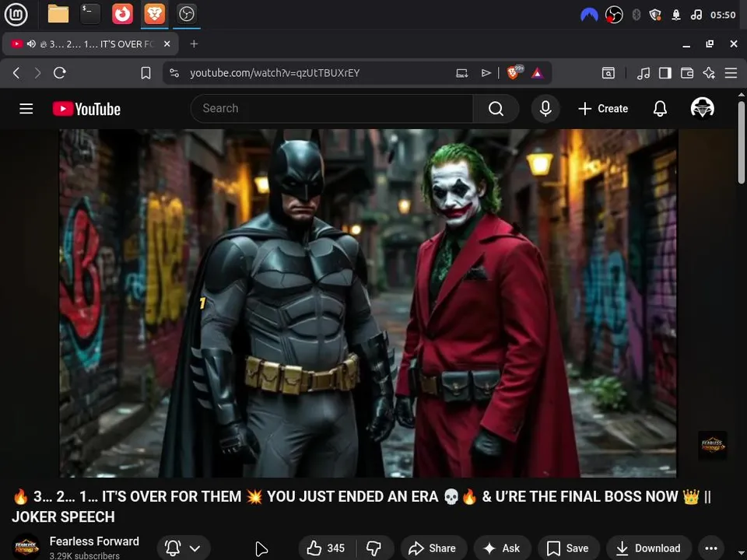Submit search with the magnifier button
The width and height of the screenshot is (747, 560).
(496, 109)
